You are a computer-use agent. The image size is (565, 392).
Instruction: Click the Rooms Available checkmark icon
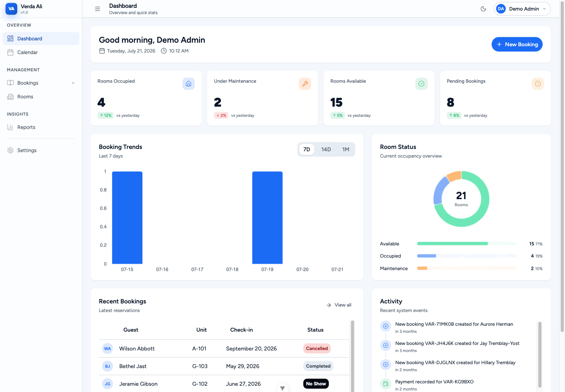pos(421,83)
